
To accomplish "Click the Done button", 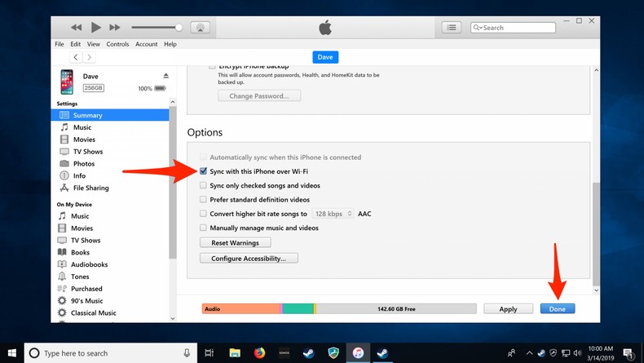I will pyautogui.click(x=557, y=309).
